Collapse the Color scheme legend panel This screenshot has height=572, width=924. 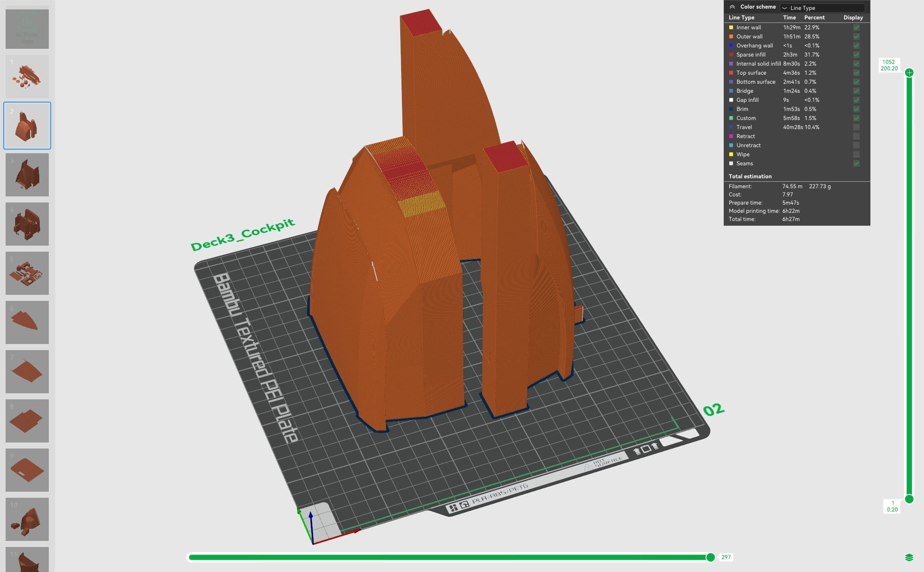732,7
